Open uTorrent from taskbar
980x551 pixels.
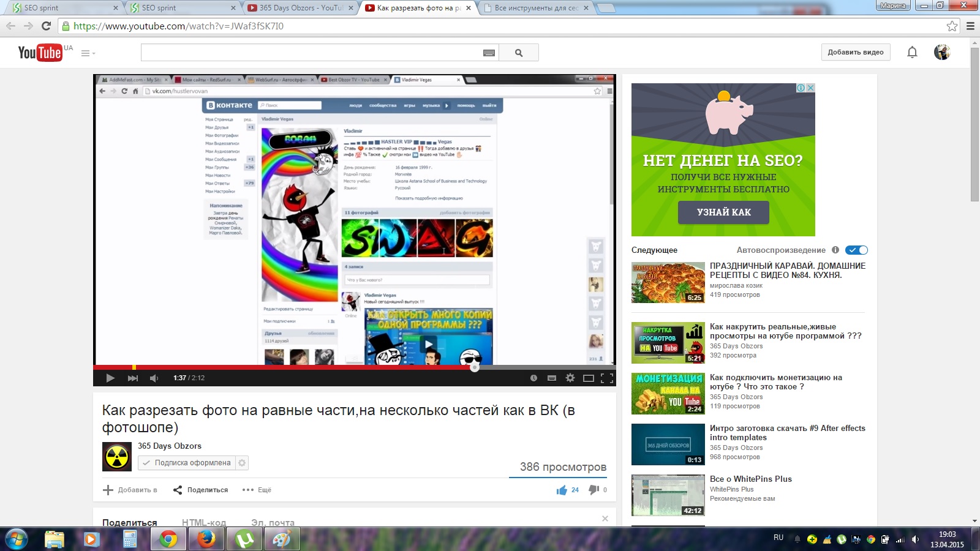click(x=246, y=539)
